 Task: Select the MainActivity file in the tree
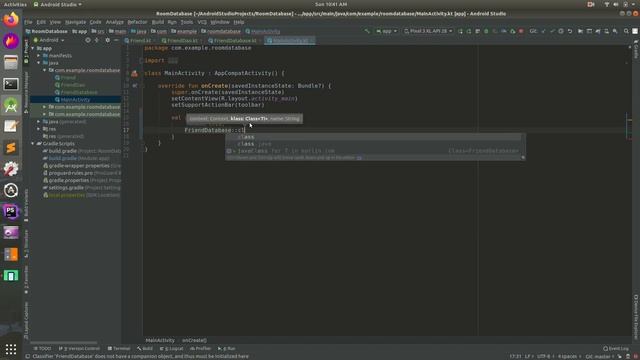coord(76,100)
